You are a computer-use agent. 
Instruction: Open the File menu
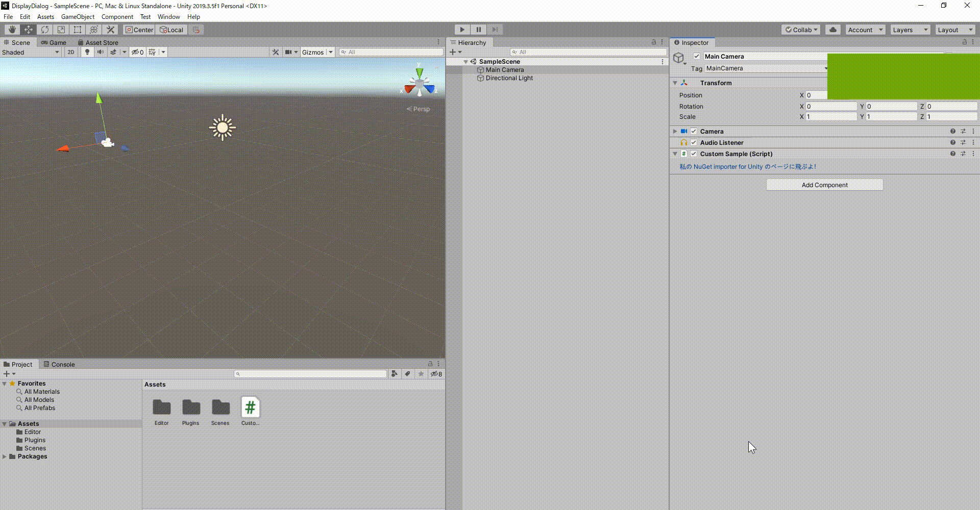pyautogui.click(x=8, y=17)
